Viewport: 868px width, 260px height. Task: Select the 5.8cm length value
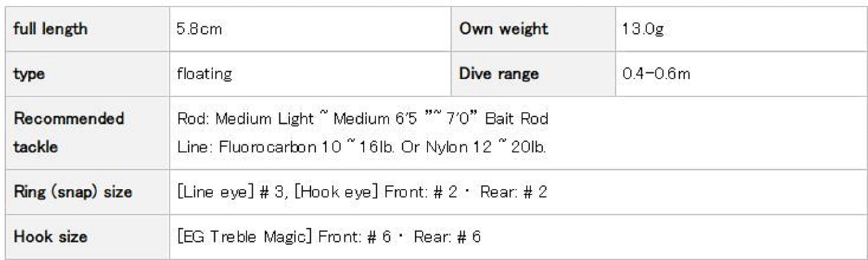click(x=199, y=29)
